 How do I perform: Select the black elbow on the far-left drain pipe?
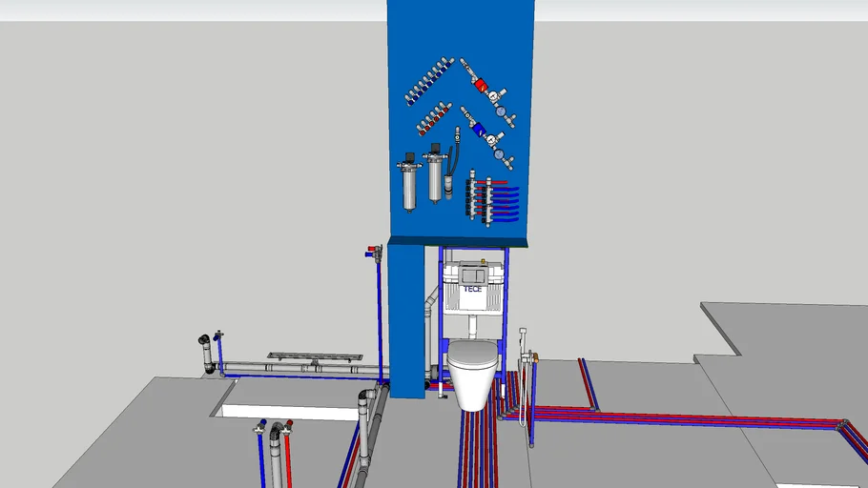pyautogui.click(x=204, y=342)
